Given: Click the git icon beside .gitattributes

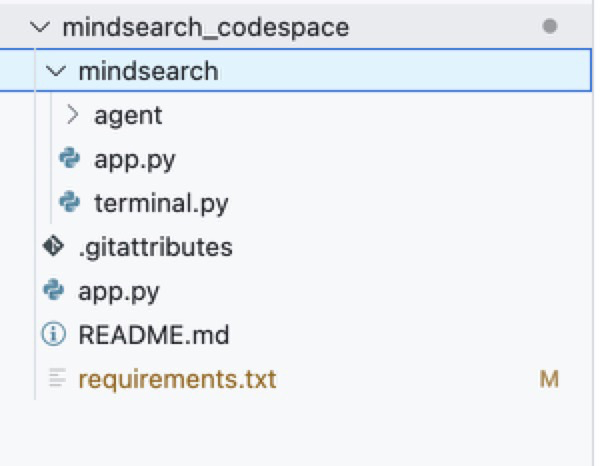Looking at the screenshot, I should tap(53, 247).
